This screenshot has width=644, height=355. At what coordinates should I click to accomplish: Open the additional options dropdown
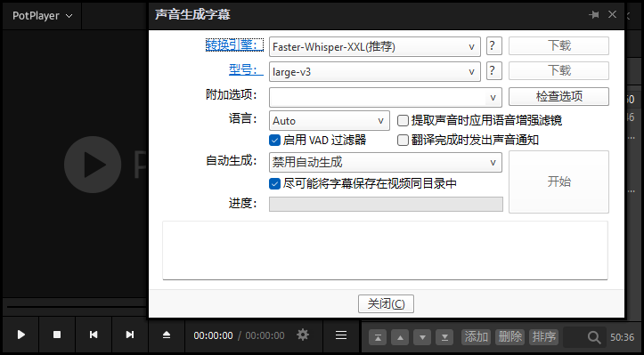(493, 98)
